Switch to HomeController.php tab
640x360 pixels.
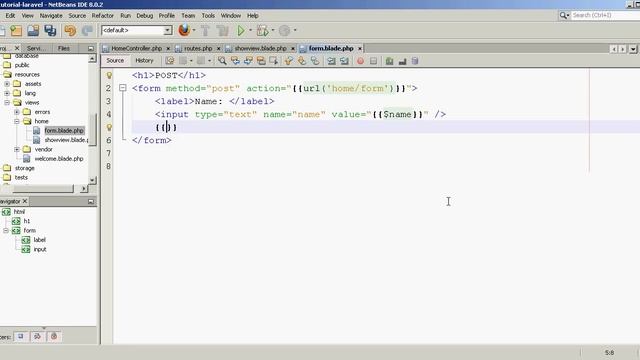pyautogui.click(x=136, y=48)
